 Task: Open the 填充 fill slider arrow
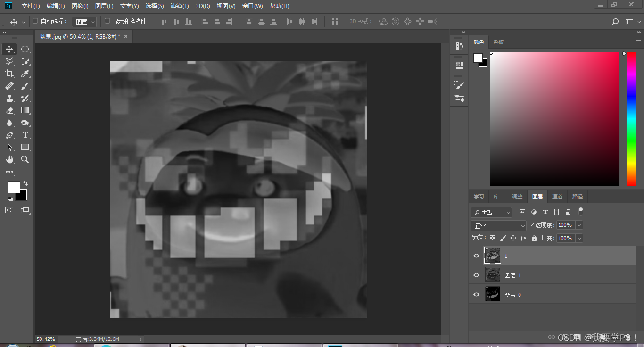pos(579,239)
